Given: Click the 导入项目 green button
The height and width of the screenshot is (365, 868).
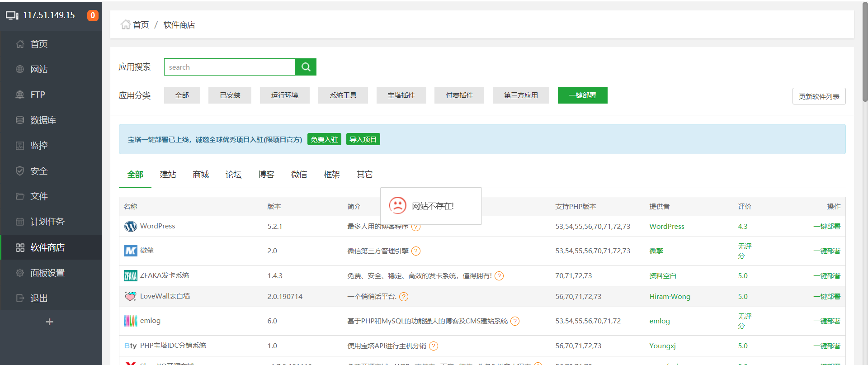Looking at the screenshot, I should [x=363, y=139].
